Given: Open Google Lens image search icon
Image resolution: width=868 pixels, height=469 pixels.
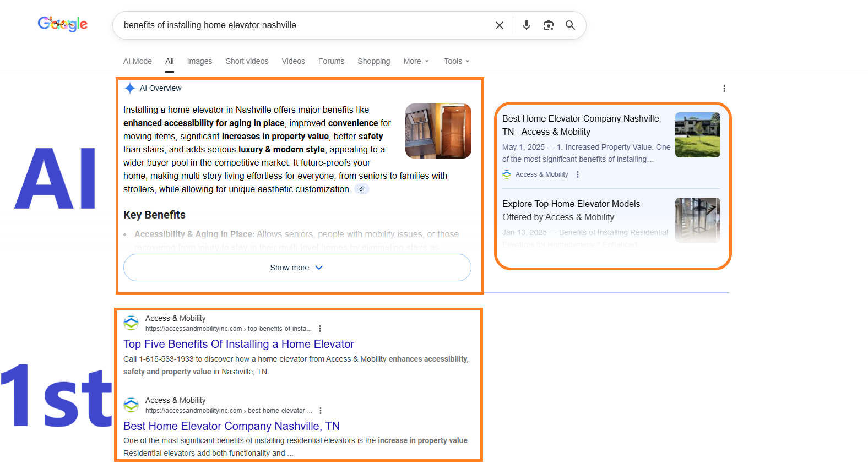Looking at the screenshot, I should 549,25.
